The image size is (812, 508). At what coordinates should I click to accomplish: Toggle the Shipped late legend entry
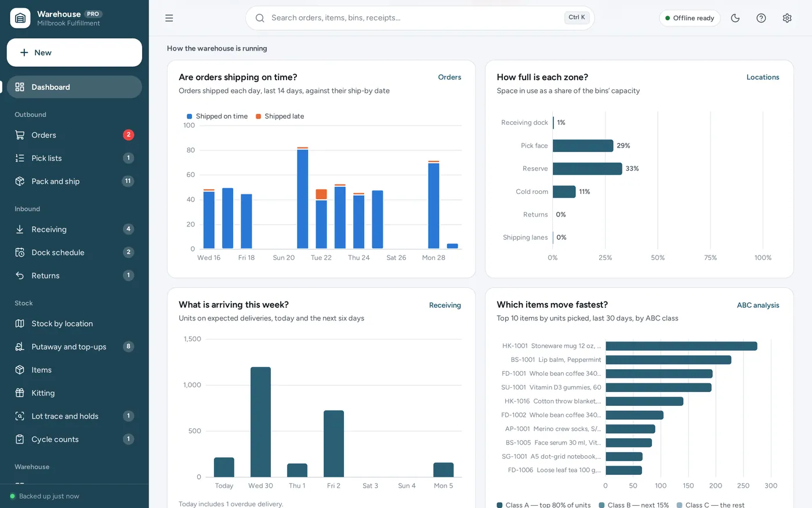280,117
